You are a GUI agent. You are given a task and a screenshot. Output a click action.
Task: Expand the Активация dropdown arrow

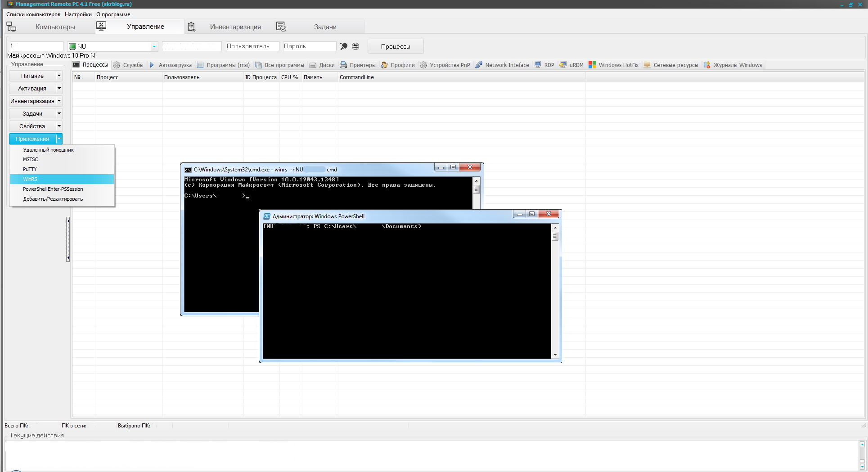pos(59,88)
